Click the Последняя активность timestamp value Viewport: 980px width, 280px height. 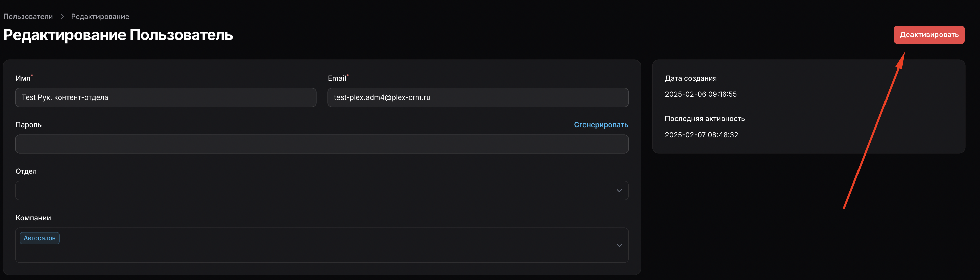701,135
